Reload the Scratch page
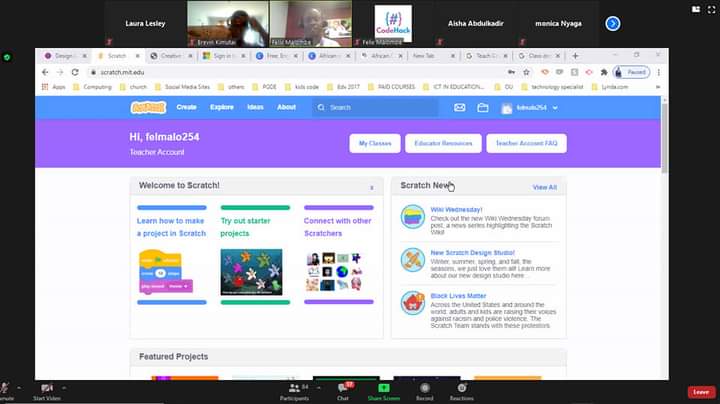Viewport: 720px width, 404px height. click(75, 72)
